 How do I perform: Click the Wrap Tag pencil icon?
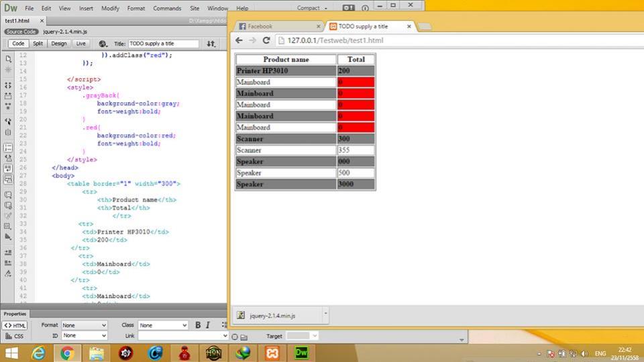pyautogui.click(x=8, y=216)
